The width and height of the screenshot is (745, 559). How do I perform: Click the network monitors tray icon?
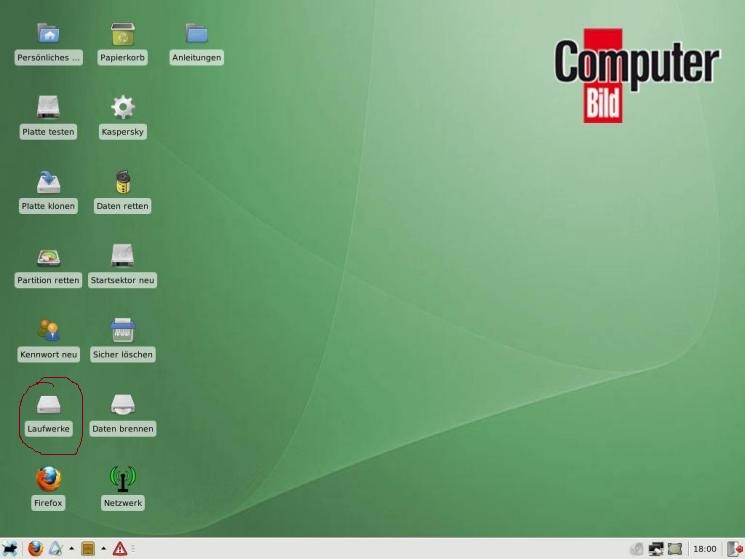656,549
